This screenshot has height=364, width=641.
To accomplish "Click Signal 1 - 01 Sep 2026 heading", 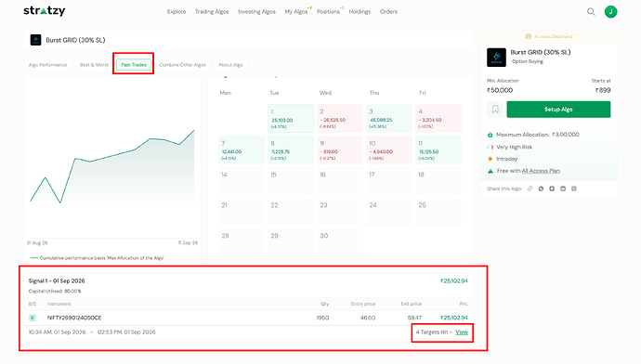I will [57, 281].
